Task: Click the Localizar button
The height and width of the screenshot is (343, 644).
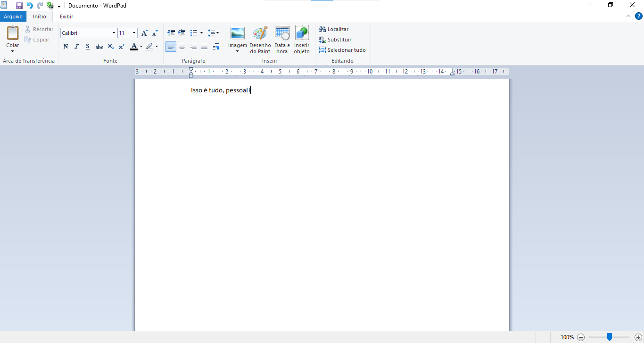Action: (x=334, y=29)
